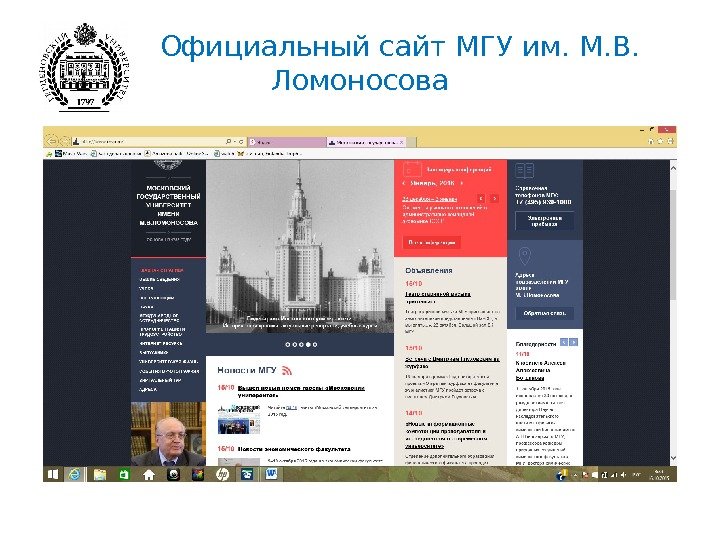The width and height of the screenshot is (720, 540).
Task: Select the first slideshow dot under the photo
Action: pos(287,344)
